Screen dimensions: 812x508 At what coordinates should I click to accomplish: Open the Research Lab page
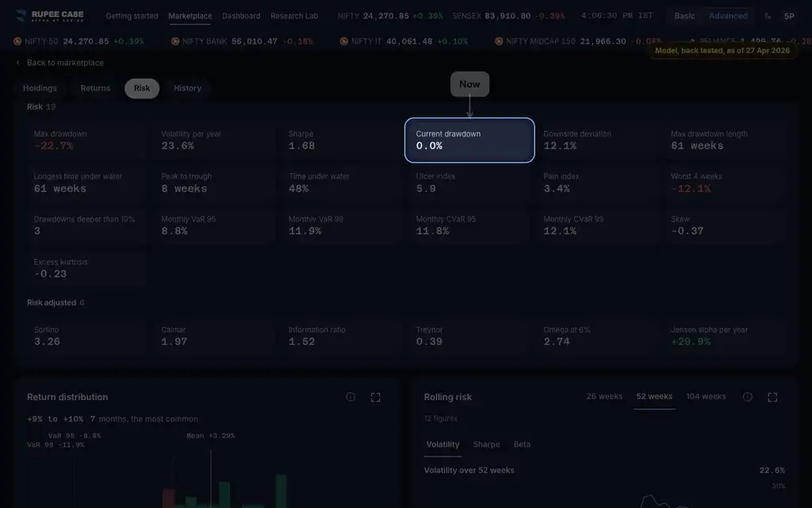pos(294,16)
